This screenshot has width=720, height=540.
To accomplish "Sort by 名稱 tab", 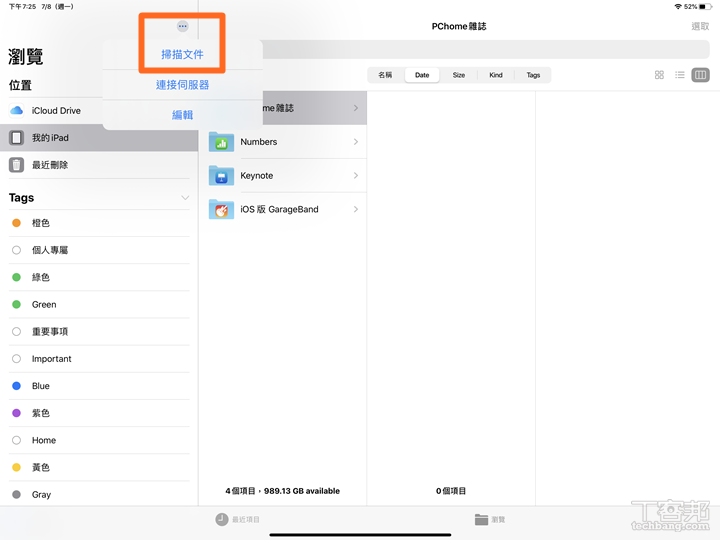I will click(x=385, y=75).
